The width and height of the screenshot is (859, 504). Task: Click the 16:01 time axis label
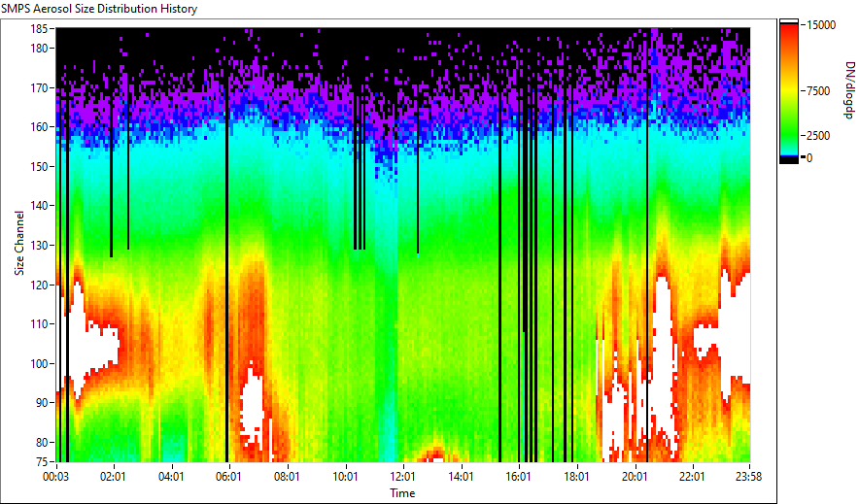(518, 477)
